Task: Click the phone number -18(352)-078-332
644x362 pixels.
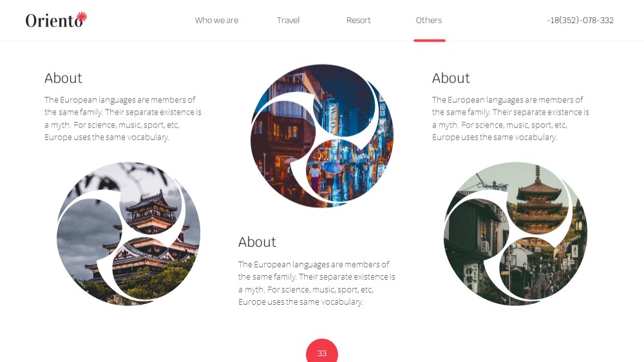Action: 580,20
